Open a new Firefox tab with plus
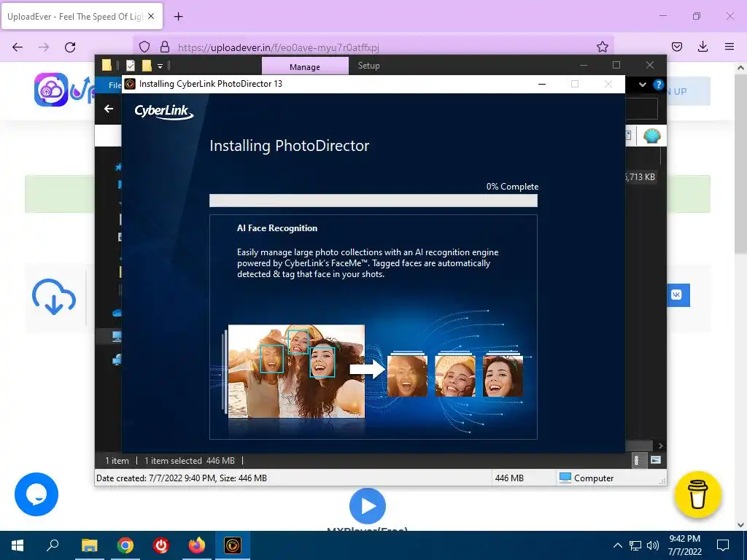Viewport: 747px width, 560px height. click(x=178, y=17)
